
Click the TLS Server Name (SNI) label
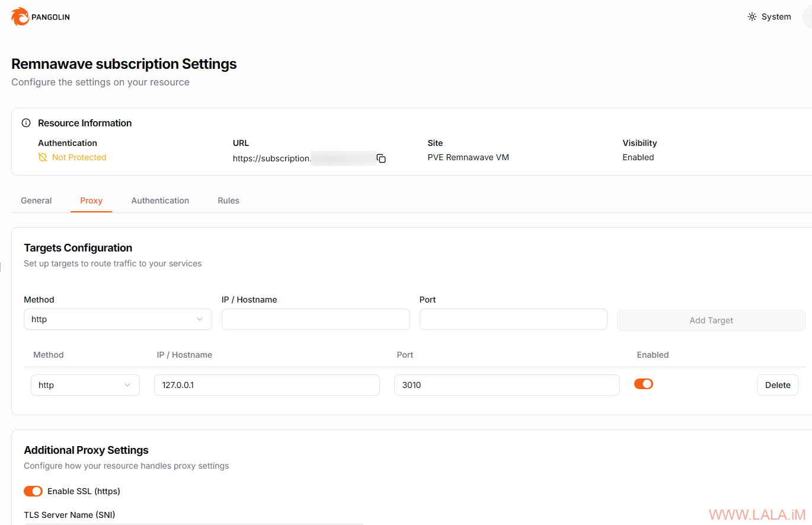69,515
